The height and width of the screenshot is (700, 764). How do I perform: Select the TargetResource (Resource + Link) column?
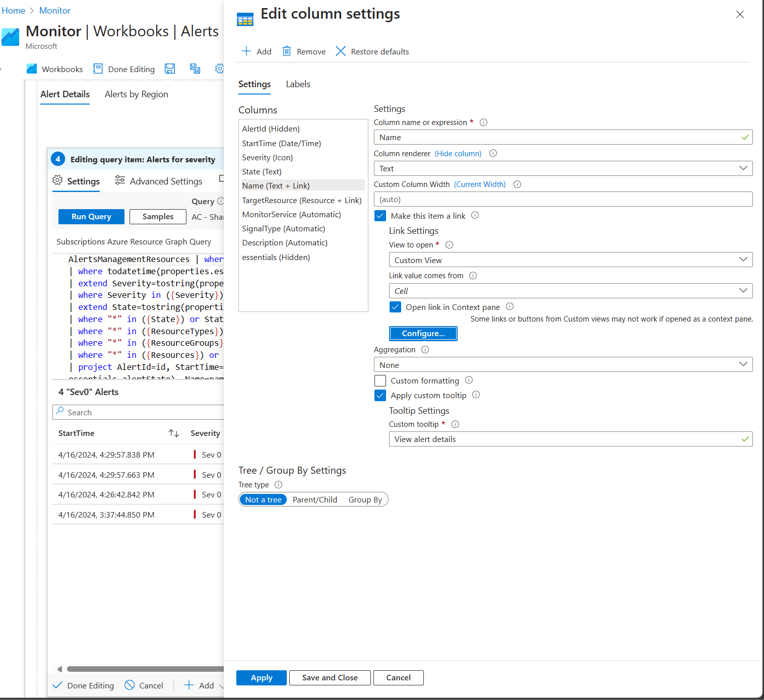point(302,200)
